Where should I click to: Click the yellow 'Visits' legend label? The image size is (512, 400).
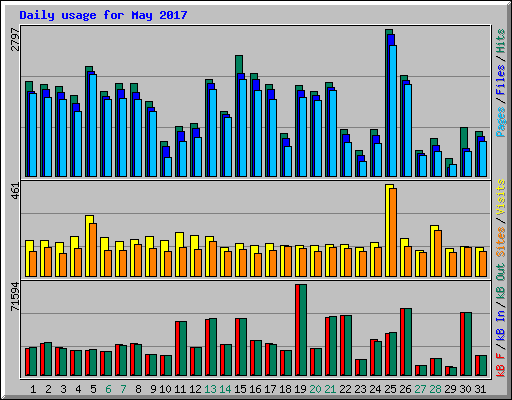(500, 197)
